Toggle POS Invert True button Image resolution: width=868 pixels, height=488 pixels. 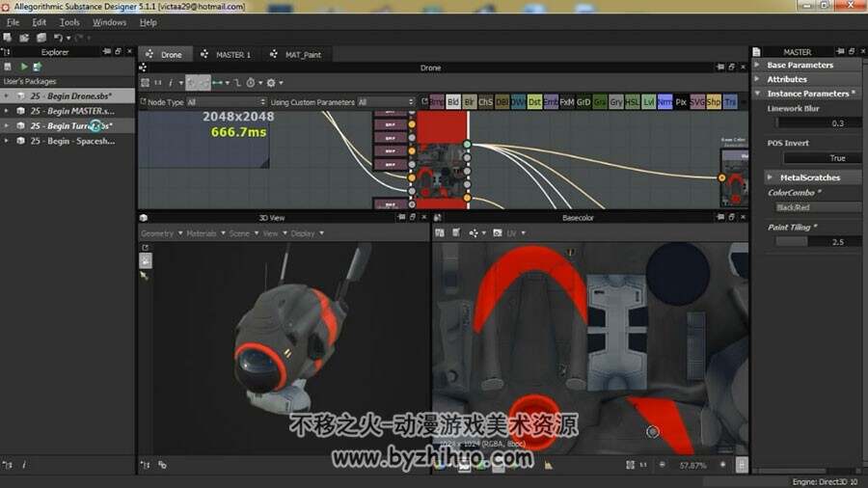click(x=823, y=158)
